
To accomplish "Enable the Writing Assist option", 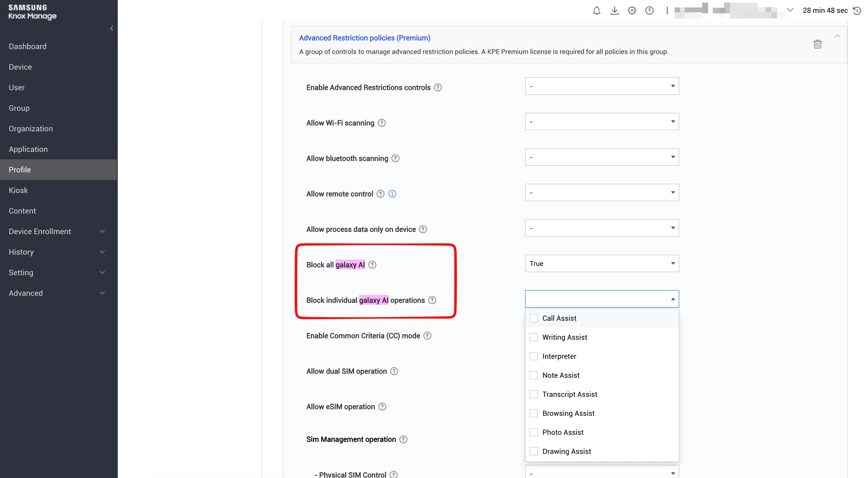I will click(x=534, y=337).
